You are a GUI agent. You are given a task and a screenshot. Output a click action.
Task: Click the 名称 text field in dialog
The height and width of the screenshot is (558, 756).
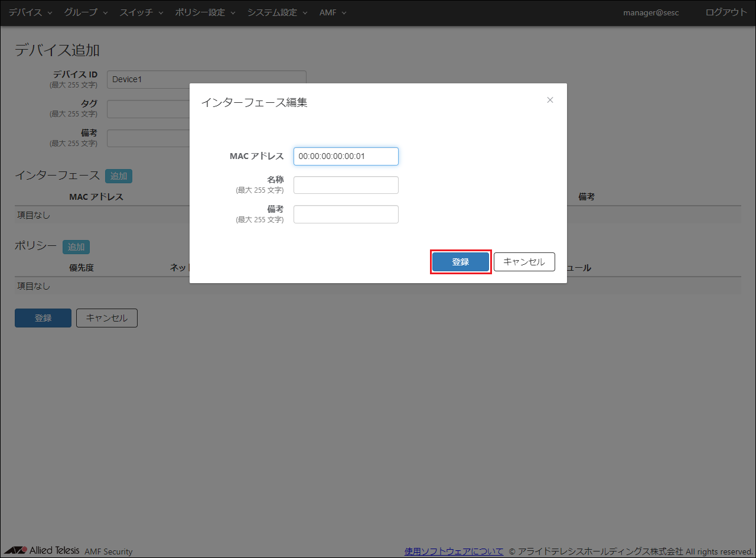tap(346, 185)
